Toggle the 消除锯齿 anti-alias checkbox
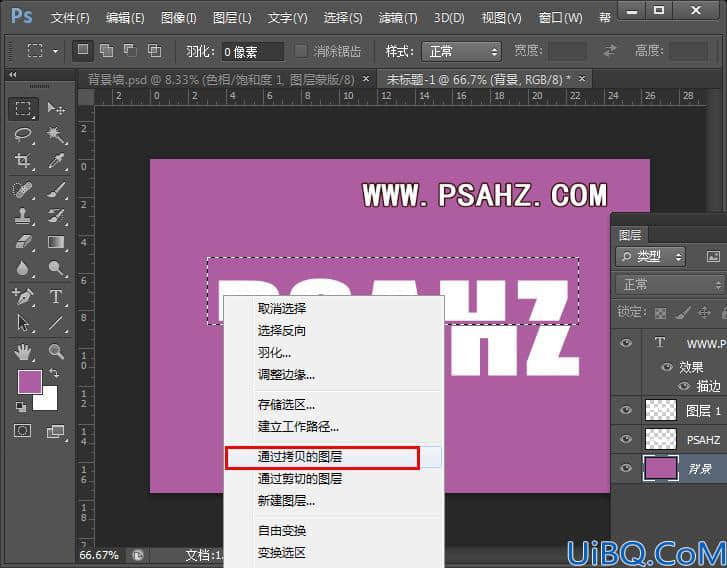 (x=301, y=51)
